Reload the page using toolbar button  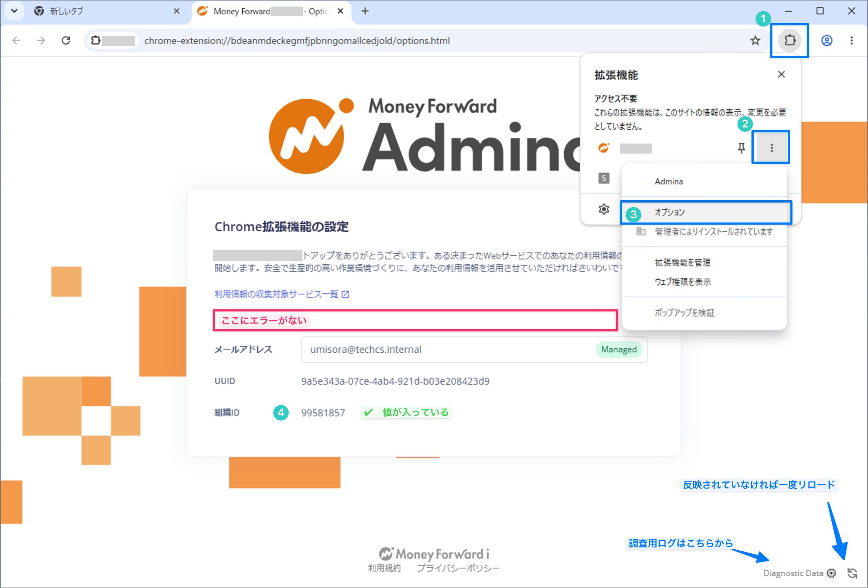point(66,41)
